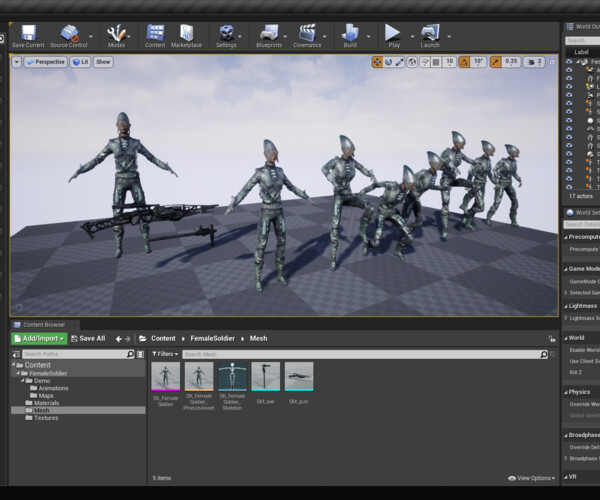Collapse the FemaleSoldier folder in tree
Screen dimensions: 600x500
pos(18,373)
